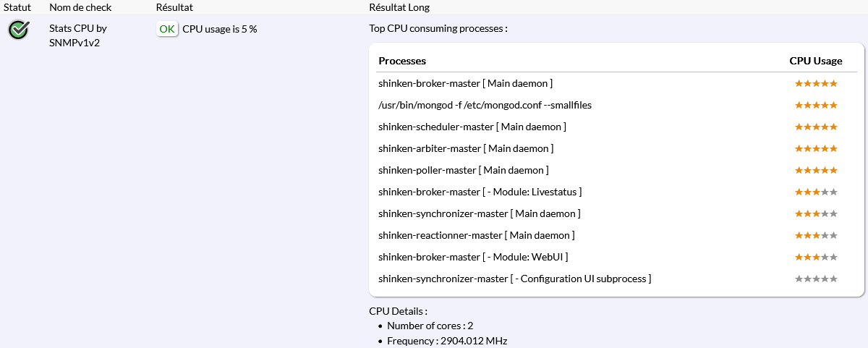The image size is (868, 348).
Task: Click the OK result badge
Action: (x=167, y=29)
